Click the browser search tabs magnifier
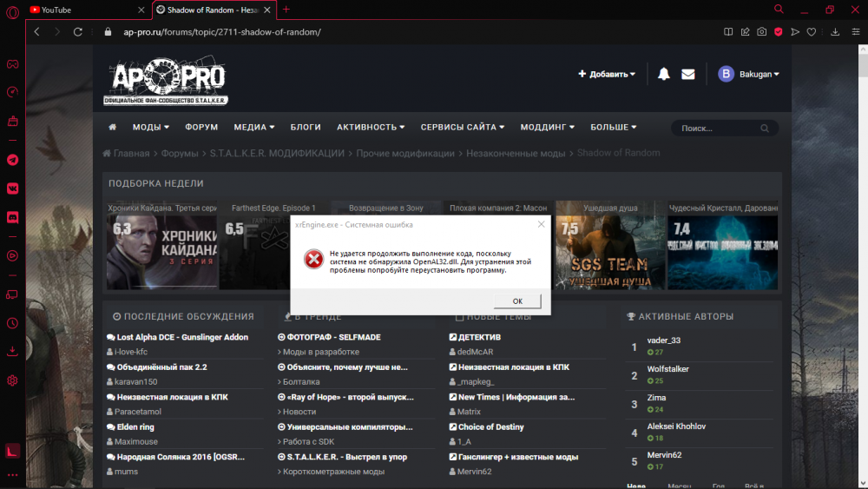The image size is (868, 489). point(779,10)
